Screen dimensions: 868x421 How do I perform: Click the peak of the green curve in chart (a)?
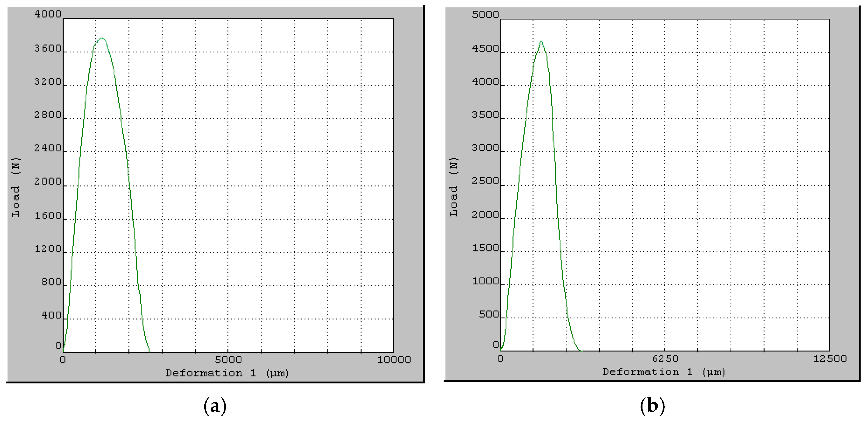(102, 38)
